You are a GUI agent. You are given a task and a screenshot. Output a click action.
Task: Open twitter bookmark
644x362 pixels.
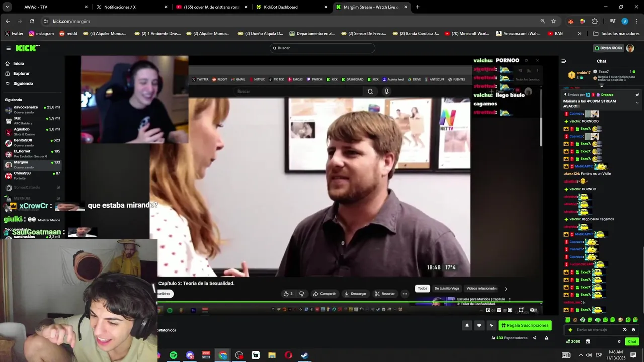[14, 34]
